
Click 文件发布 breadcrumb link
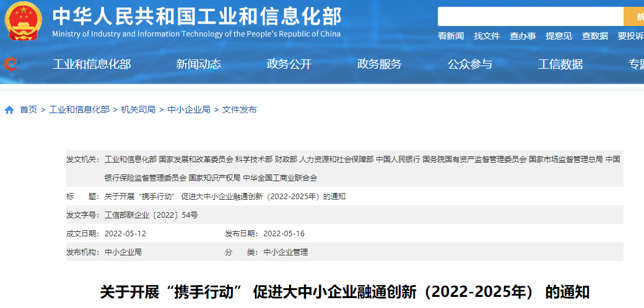(x=240, y=109)
